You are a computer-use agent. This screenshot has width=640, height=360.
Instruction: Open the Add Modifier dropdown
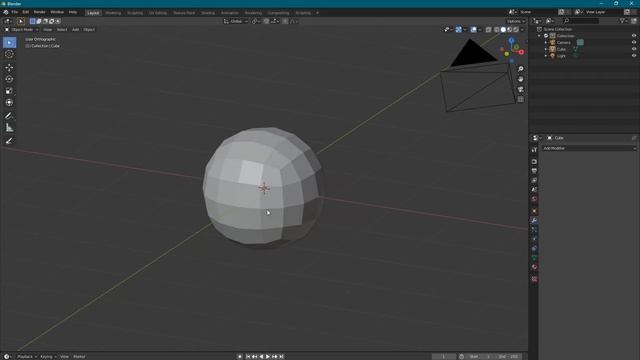tap(589, 149)
